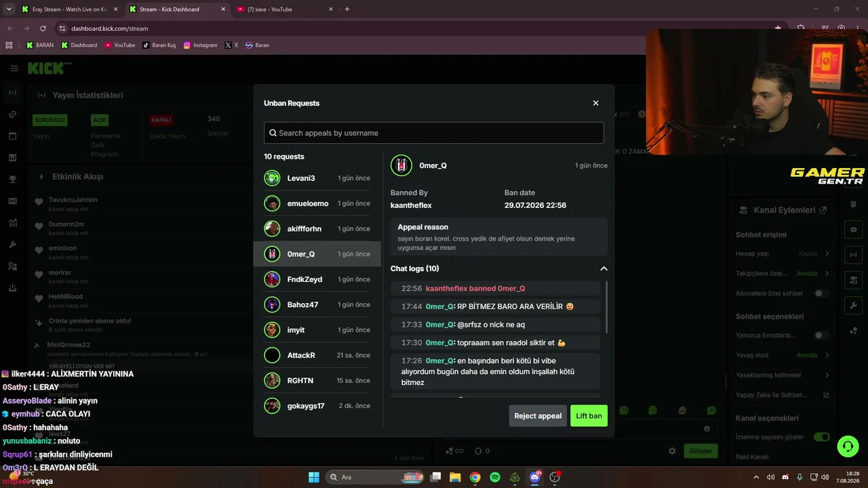Open File Explorer from taskbar
This screenshot has width=868, height=488.
(x=455, y=477)
